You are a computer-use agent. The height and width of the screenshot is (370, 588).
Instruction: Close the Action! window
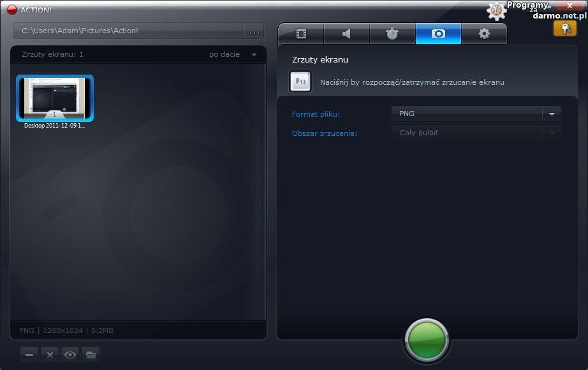click(570, 5)
